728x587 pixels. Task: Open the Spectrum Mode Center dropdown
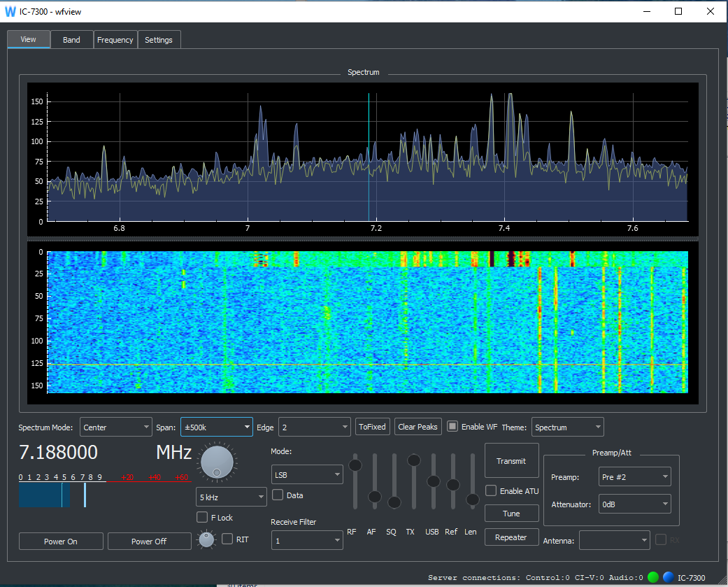coord(116,427)
